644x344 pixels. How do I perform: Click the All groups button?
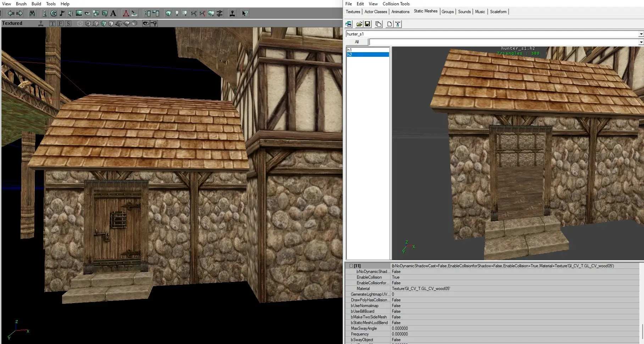357,42
